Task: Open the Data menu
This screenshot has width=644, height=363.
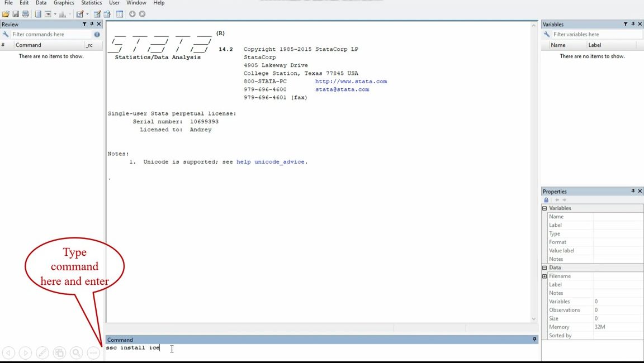Action: click(41, 3)
